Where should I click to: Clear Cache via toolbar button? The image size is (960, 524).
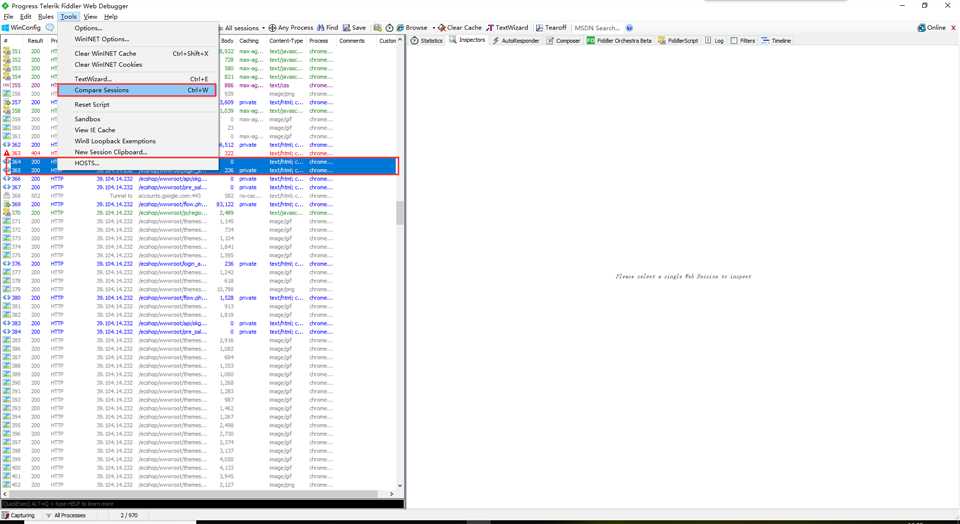[x=460, y=28]
